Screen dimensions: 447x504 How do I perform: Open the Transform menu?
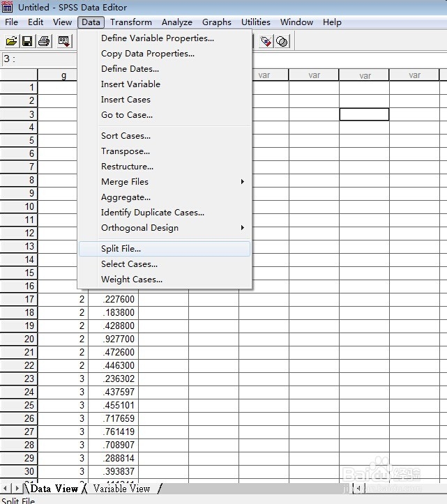click(x=131, y=22)
